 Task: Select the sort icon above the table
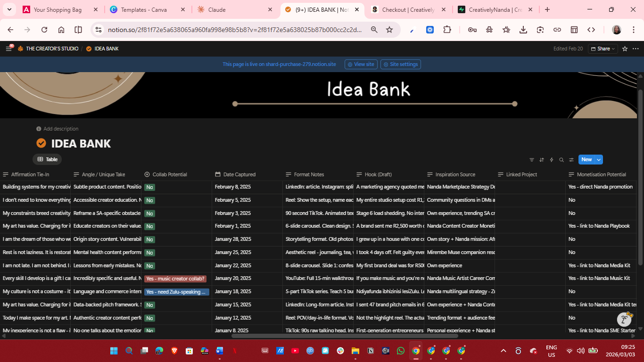(x=541, y=160)
